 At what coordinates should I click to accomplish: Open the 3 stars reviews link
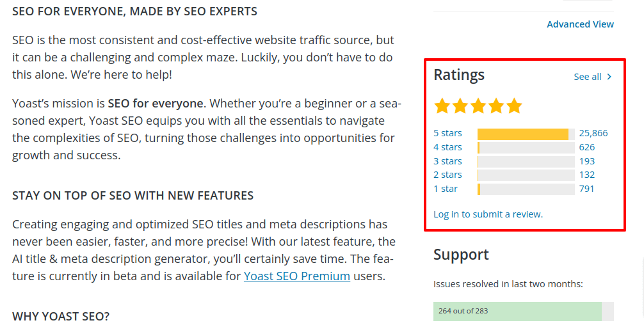[447, 161]
